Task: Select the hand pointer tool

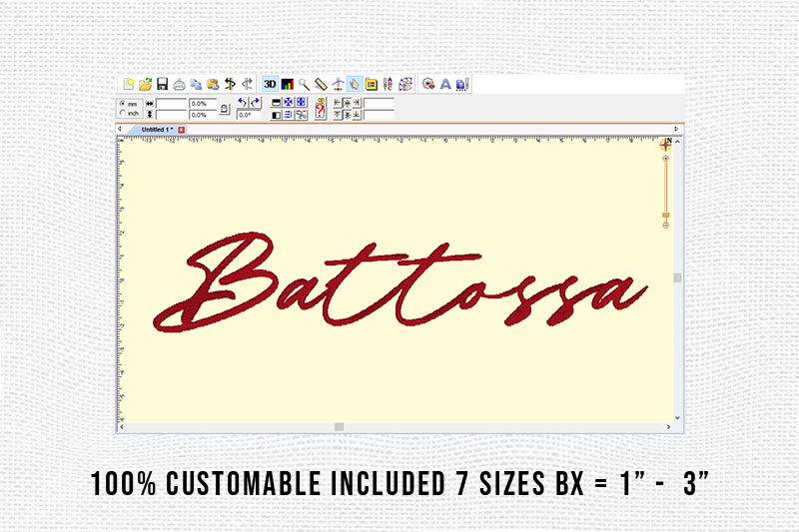Action: point(355,84)
